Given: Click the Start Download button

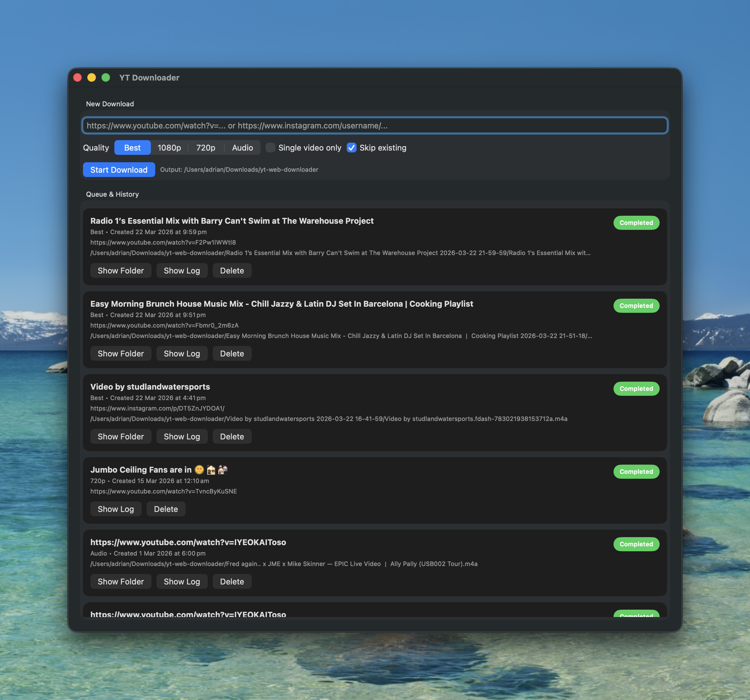Looking at the screenshot, I should (x=119, y=170).
